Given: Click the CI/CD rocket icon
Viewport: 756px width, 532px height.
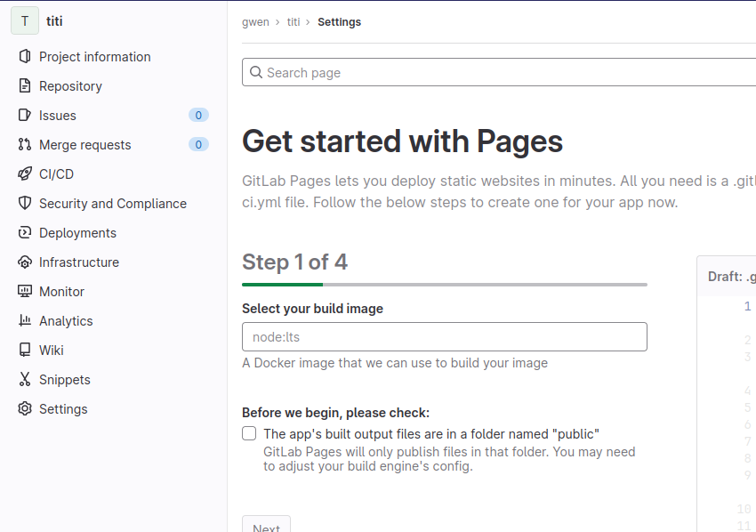Looking at the screenshot, I should pos(25,174).
